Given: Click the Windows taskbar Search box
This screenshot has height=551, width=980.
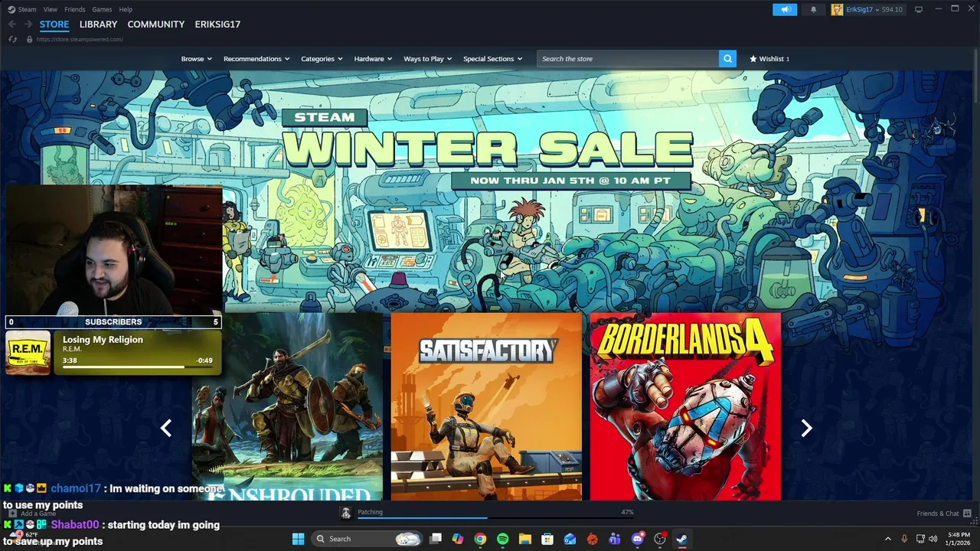Looking at the screenshot, I should click(367, 539).
